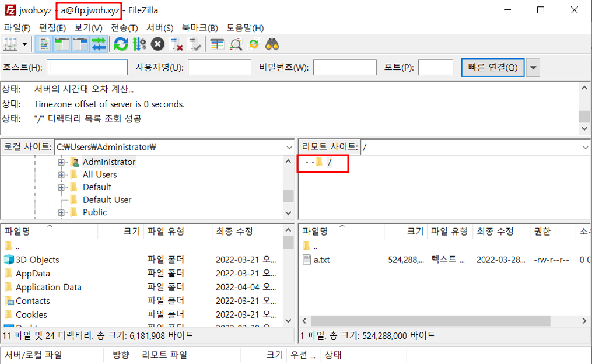Select the Application Data folder row

point(141,288)
